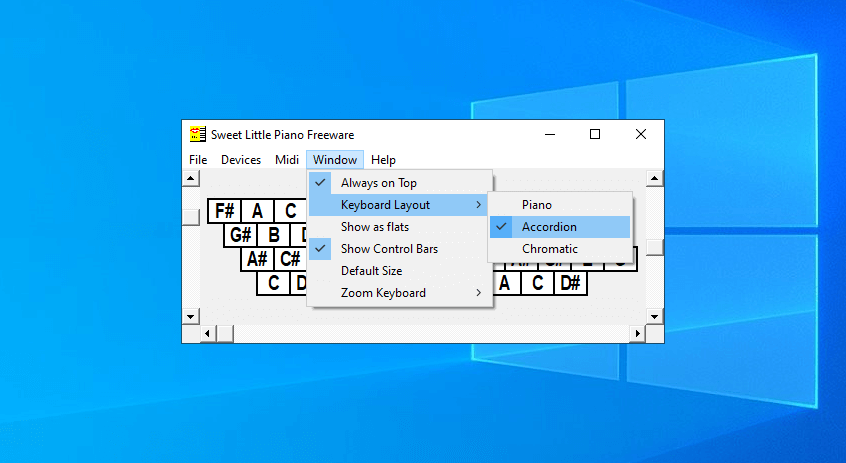The image size is (846, 463).
Task: Minimize the Sweet Little Piano window
Action: click(x=550, y=134)
